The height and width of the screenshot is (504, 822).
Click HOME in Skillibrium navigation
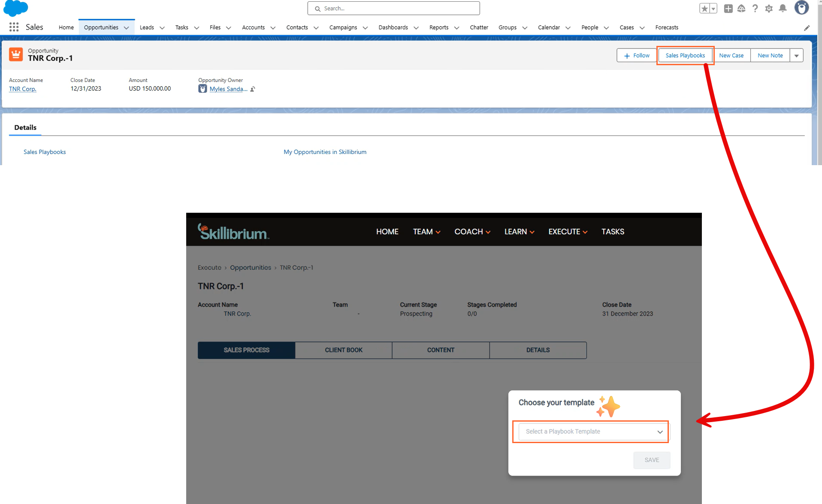(387, 232)
